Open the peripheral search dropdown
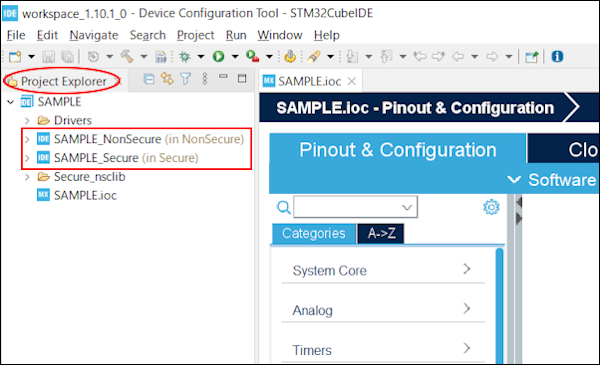The height and width of the screenshot is (365, 600). [x=406, y=207]
